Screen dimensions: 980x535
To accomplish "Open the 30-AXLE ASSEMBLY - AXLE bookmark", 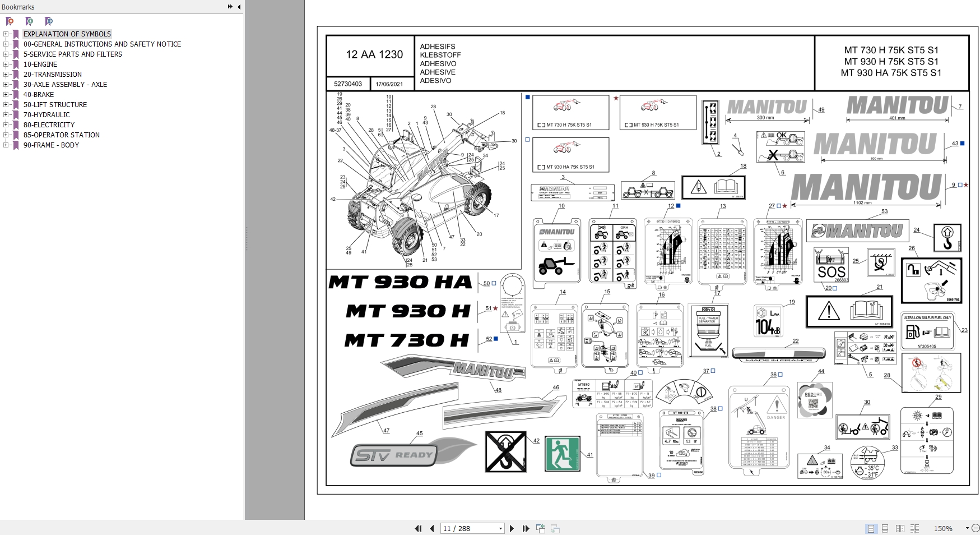I will tap(65, 85).
